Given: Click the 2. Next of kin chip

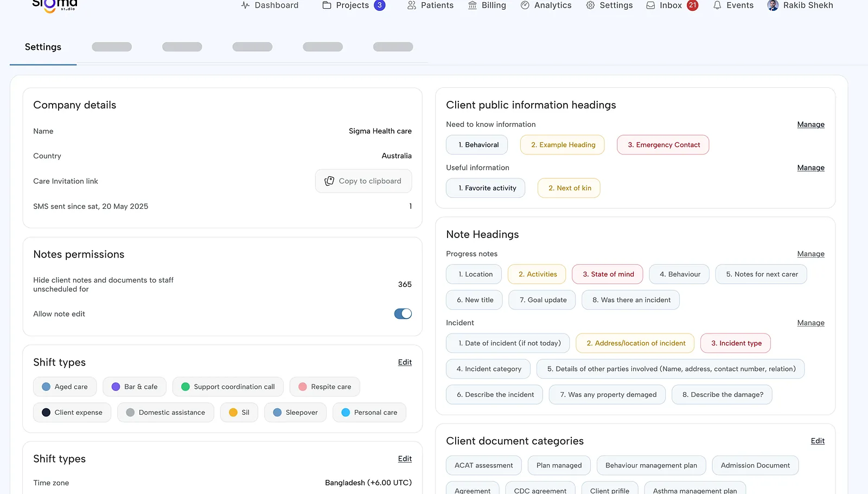Looking at the screenshot, I should point(569,188).
